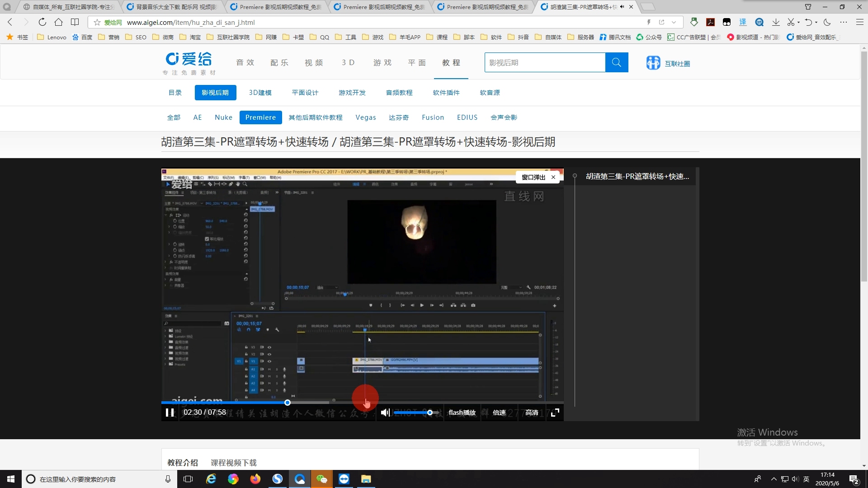This screenshot has height=488, width=868.
Task: Open the 倍速 playback speed menu
Action: pos(499,413)
